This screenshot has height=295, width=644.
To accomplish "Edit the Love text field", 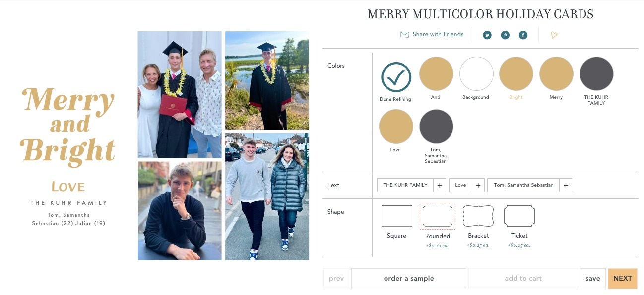I will (460, 185).
